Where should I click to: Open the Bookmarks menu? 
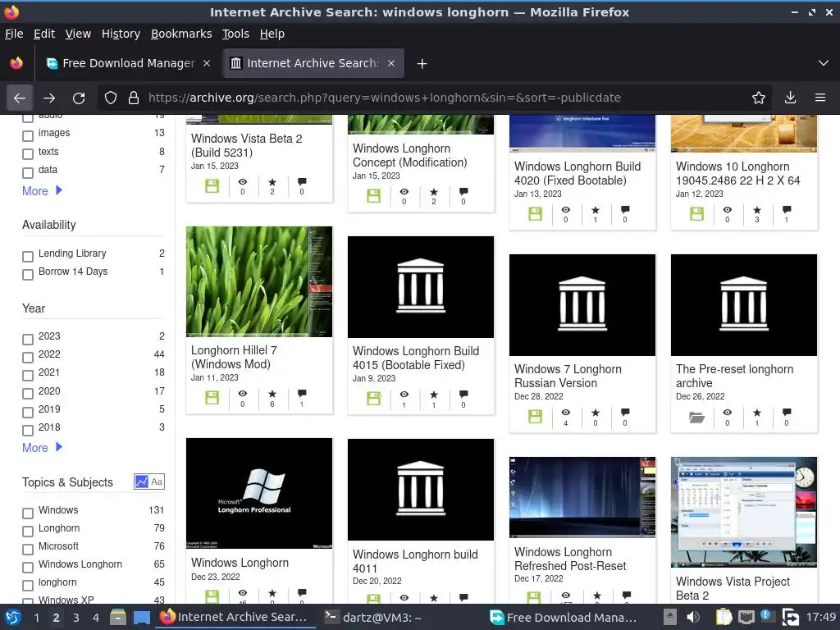coord(181,34)
